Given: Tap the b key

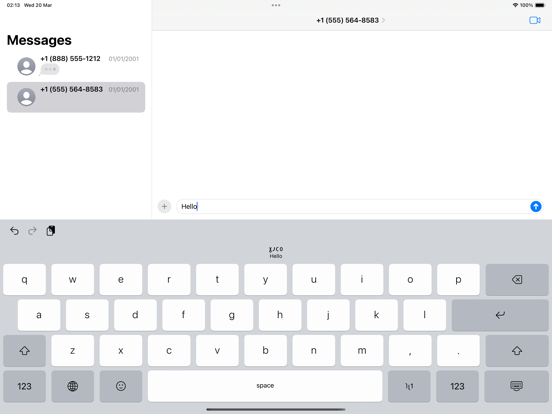Looking at the screenshot, I should pos(265,351).
